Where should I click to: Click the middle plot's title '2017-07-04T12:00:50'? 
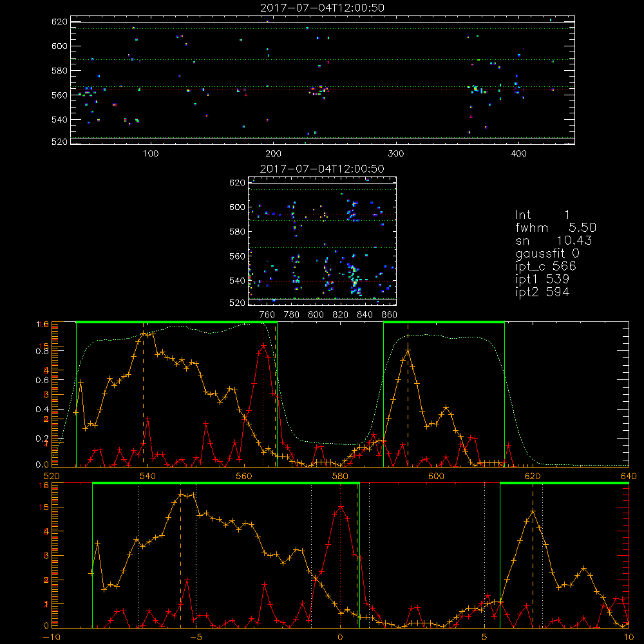pyautogui.click(x=323, y=169)
